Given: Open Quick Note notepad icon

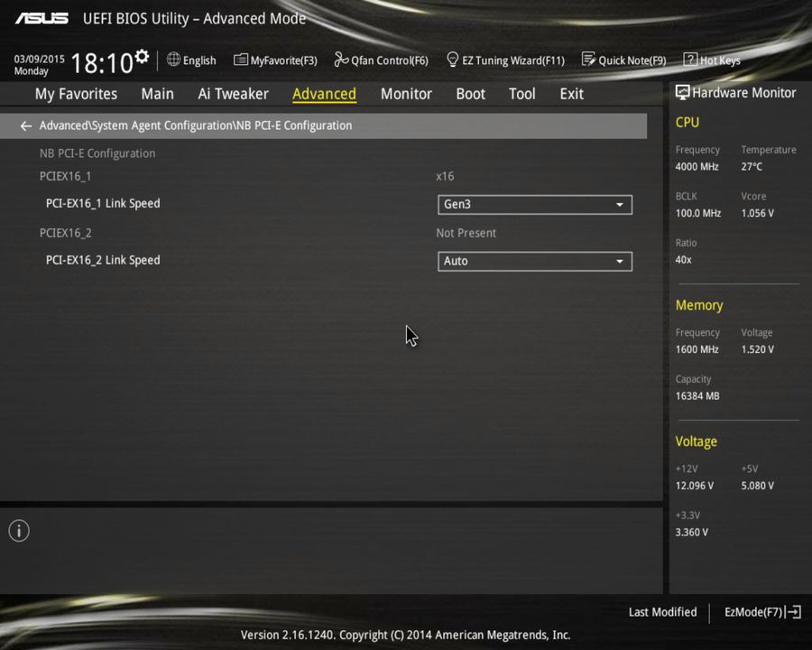Looking at the screenshot, I should (x=591, y=60).
